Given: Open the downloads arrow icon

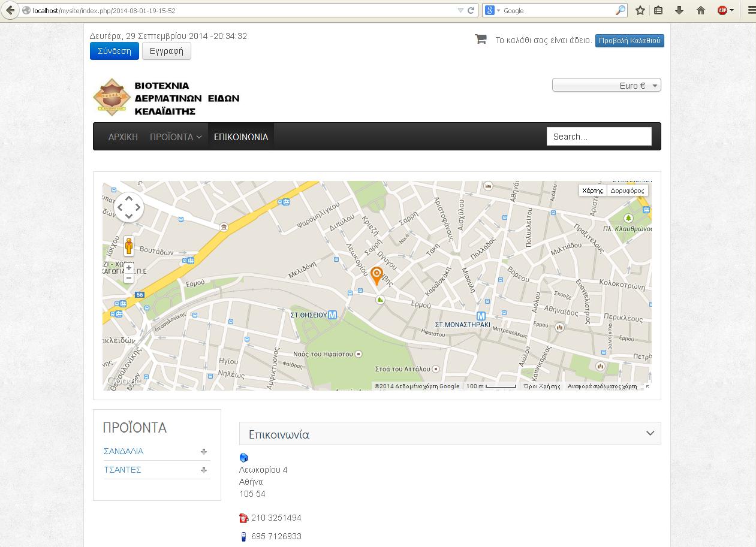Looking at the screenshot, I should pyautogui.click(x=679, y=10).
